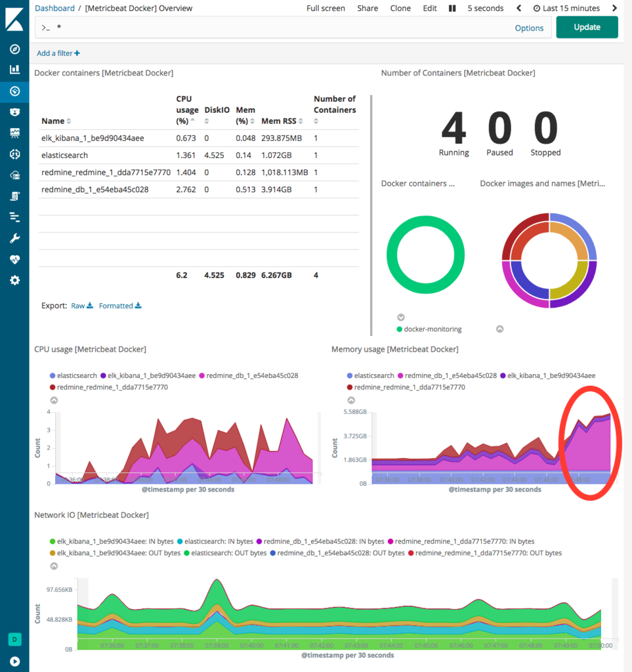The width and height of the screenshot is (632, 672).
Task: Export table as Raw
Action: (82, 306)
